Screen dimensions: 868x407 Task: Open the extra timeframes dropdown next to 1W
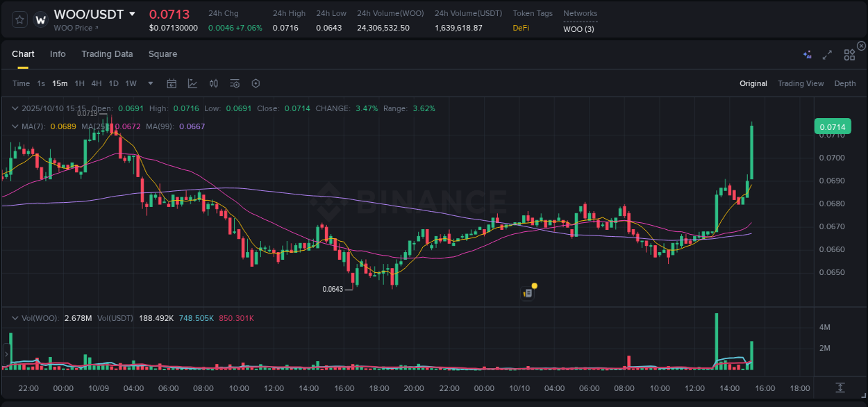149,83
